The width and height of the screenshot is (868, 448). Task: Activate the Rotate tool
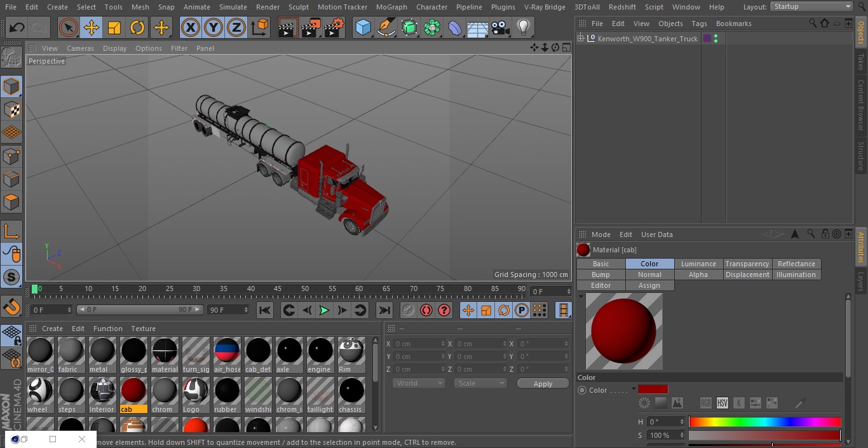pyautogui.click(x=137, y=27)
